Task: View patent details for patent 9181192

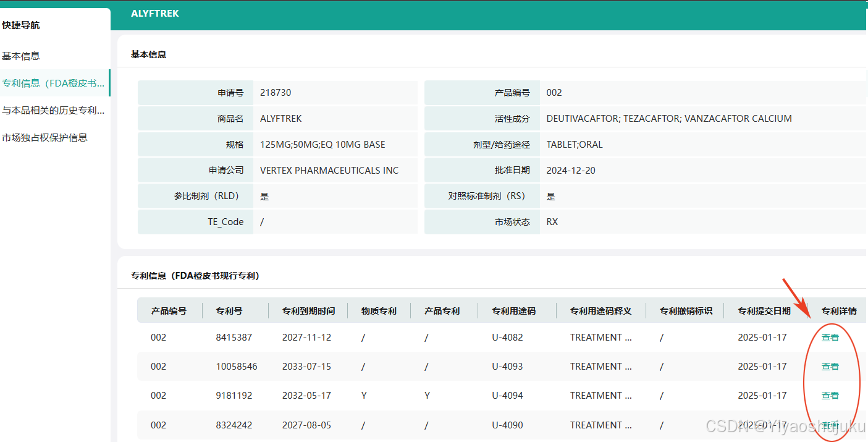Action: tap(830, 396)
